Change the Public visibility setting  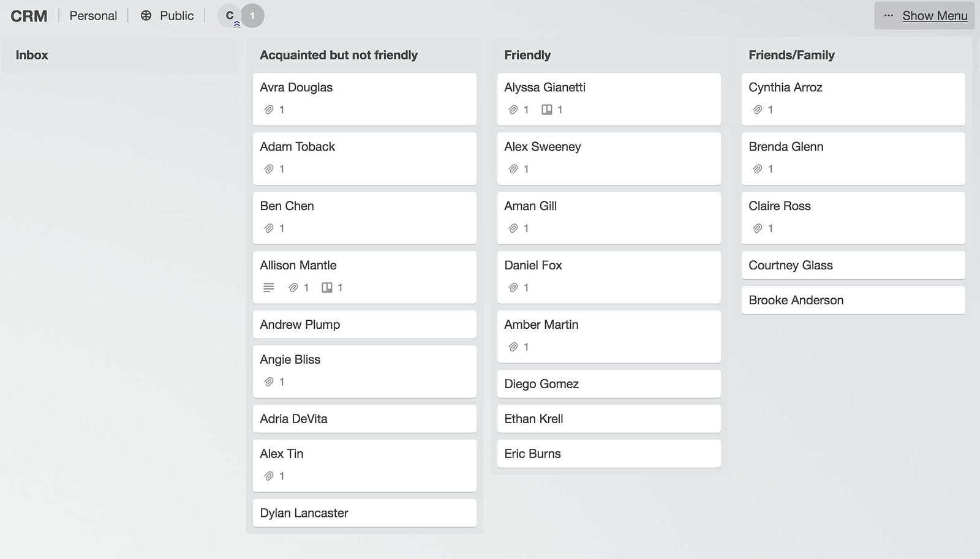pos(167,16)
